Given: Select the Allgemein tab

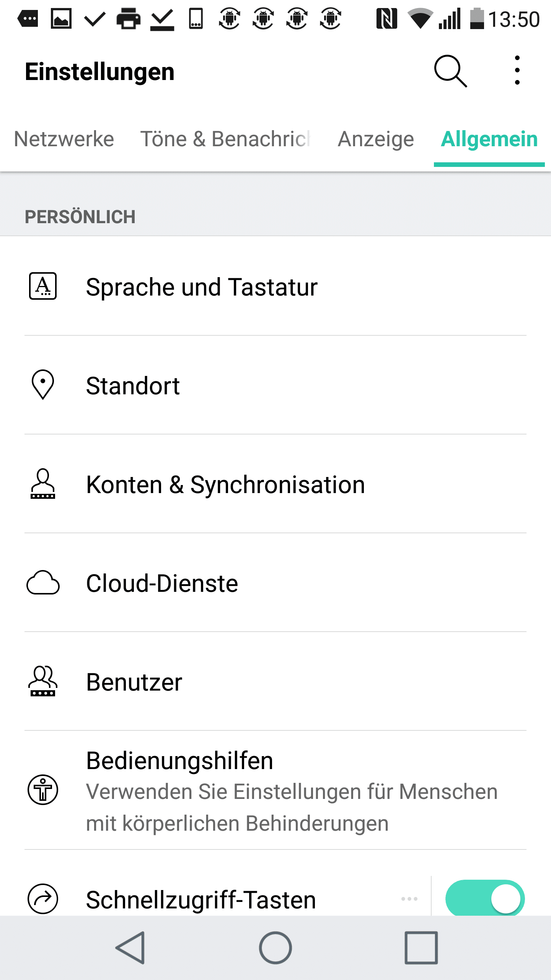Looking at the screenshot, I should pos(489,139).
